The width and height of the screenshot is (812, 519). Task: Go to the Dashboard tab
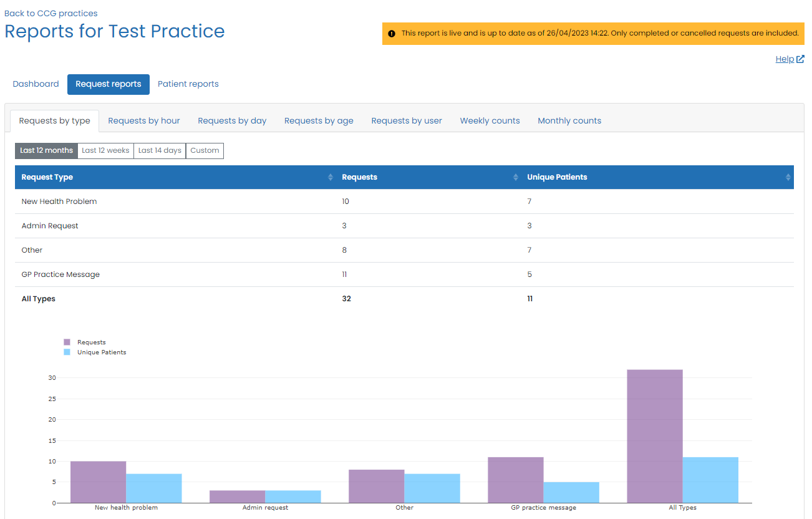[x=36, y=84]
